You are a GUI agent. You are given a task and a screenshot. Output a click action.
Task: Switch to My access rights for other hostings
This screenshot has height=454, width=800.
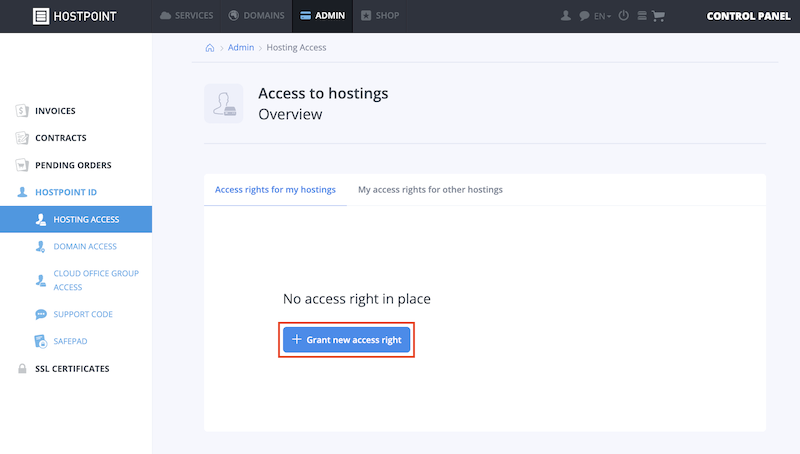pyautogui.click(x=430, y=190)
